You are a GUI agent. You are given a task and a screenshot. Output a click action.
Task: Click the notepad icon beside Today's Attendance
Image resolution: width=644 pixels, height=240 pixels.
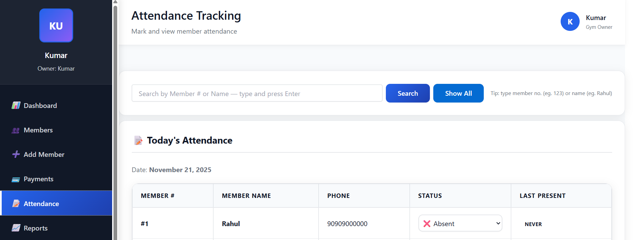pos(138,140)
